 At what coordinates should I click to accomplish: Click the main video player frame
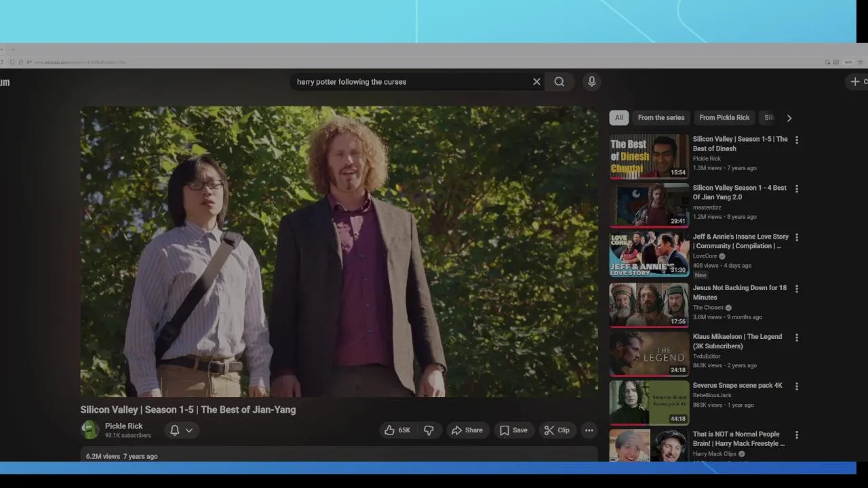339,251
